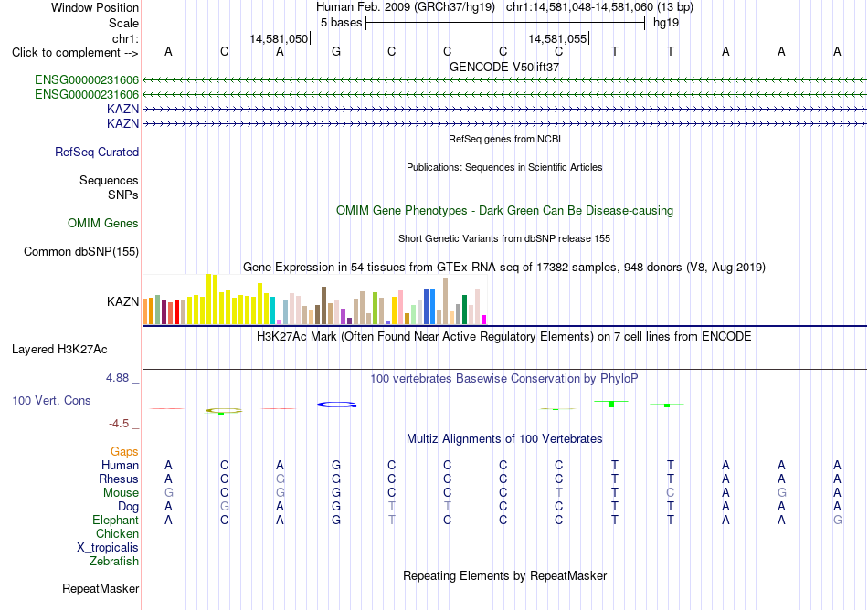
Task: Click the Gaps row label
Action: point(124,452)
